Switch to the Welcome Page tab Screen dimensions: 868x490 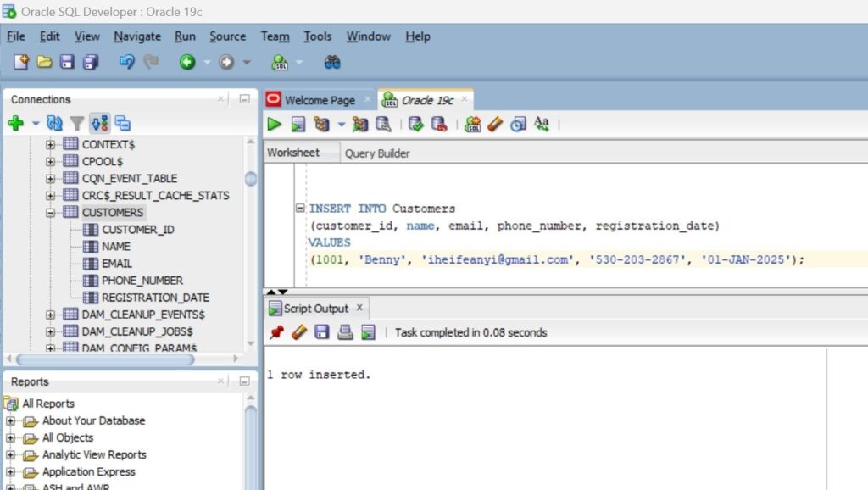click(x=320, y=99)
